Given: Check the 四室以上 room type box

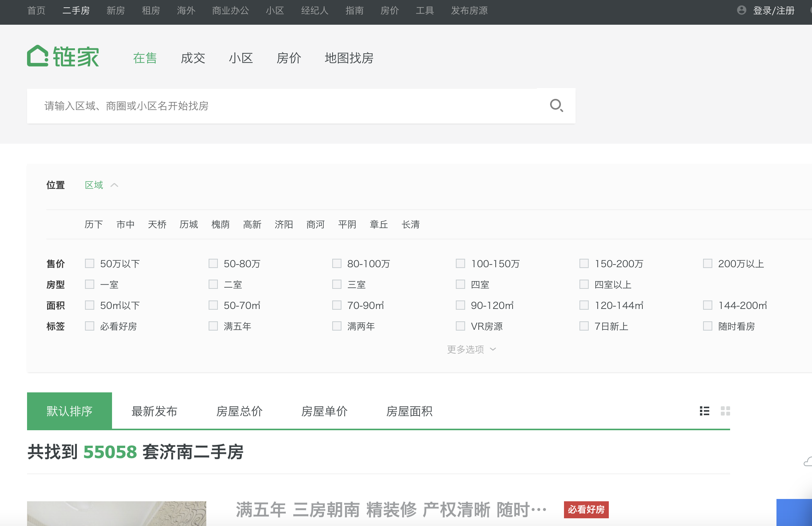Looking at the screenshot, I should (x=584, y=284).
